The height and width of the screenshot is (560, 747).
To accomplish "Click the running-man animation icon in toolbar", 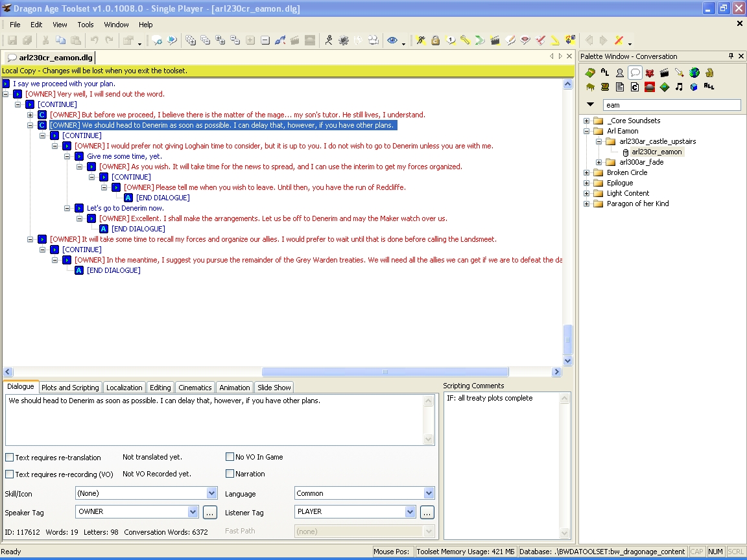I will click(329, 40).
